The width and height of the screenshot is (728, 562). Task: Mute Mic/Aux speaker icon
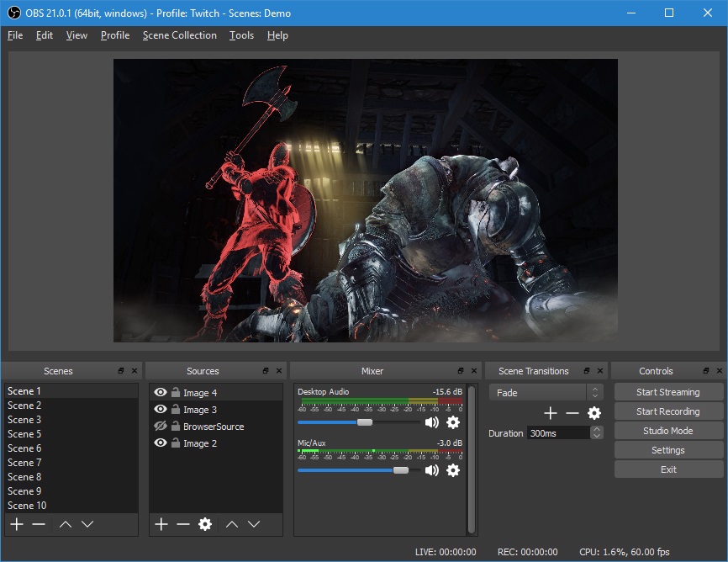tap(432, 470)
